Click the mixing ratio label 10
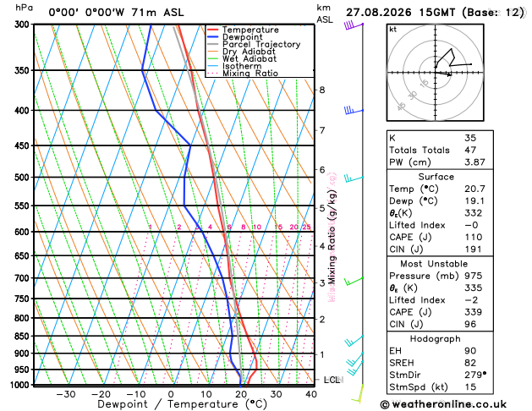 pos(257,227)
